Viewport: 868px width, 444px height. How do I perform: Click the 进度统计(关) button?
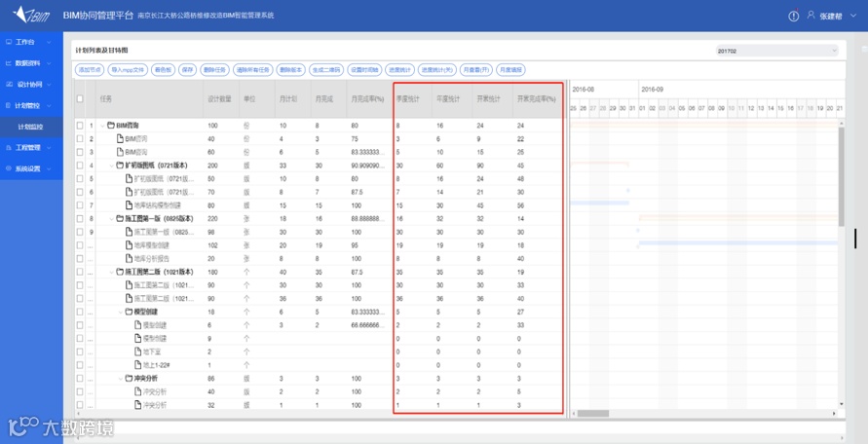click(x=437, y=70)
